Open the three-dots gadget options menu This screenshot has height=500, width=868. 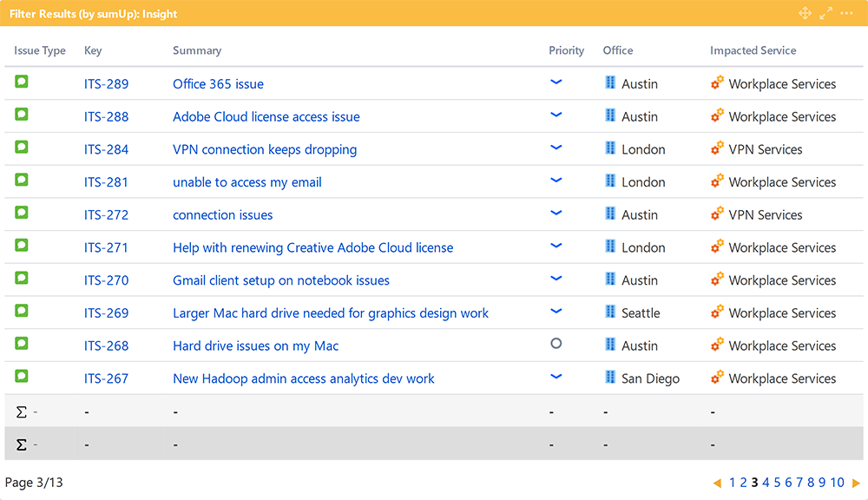[x=846, y=13]
